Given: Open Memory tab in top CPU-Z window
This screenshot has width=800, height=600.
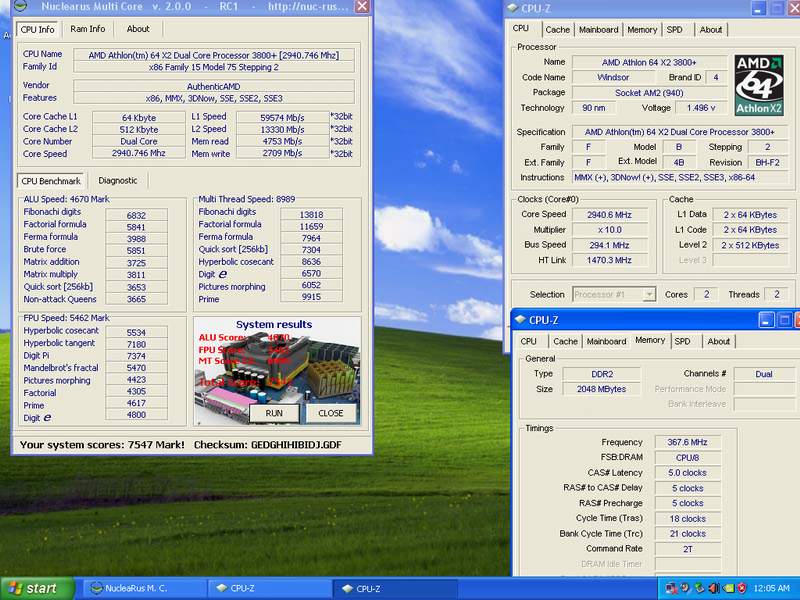Looking at the screenshot, I should (x=642, y=30).
